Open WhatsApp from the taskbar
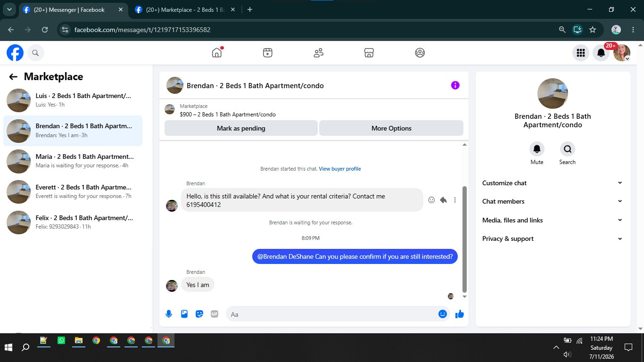 tap(61, 340)
